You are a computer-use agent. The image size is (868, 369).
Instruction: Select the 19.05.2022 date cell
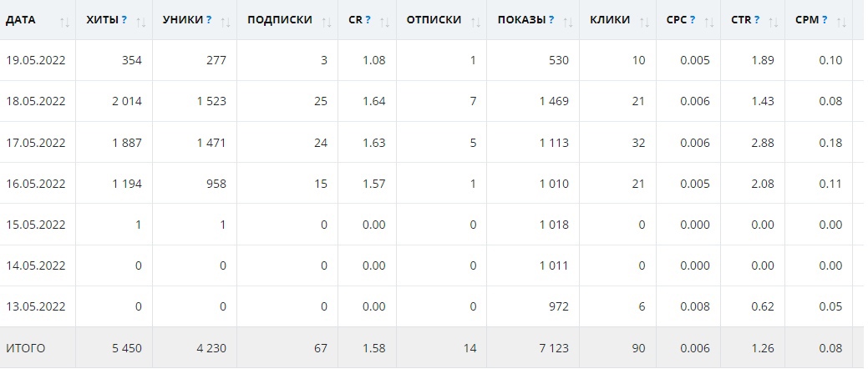click(x=36, y=60)
